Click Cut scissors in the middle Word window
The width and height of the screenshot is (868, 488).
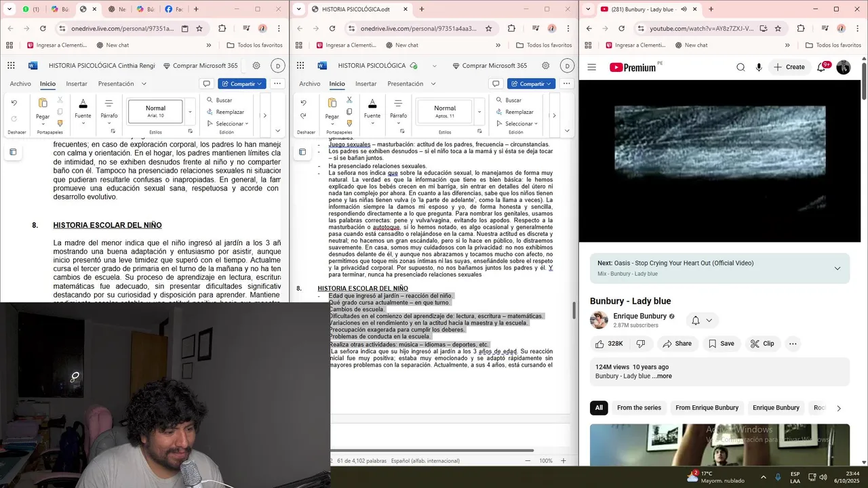[x=349, y=100]
